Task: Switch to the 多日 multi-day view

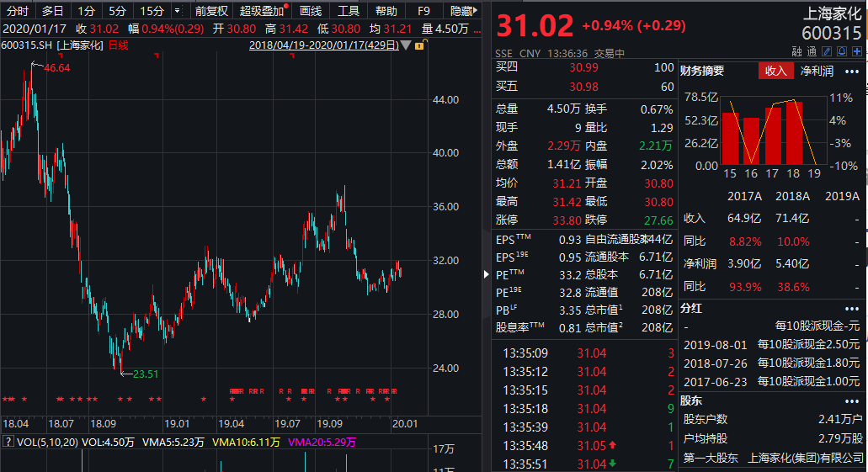Action: point(52,10)
